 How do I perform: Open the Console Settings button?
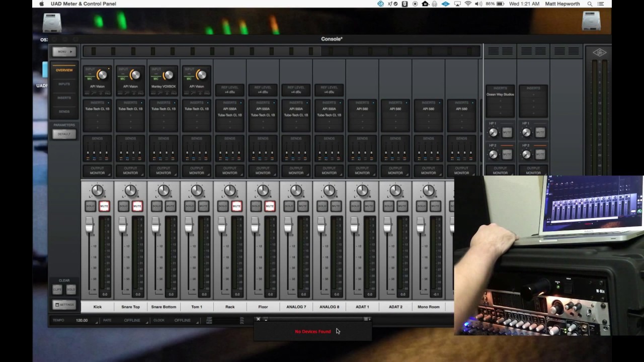pos(64,305)
